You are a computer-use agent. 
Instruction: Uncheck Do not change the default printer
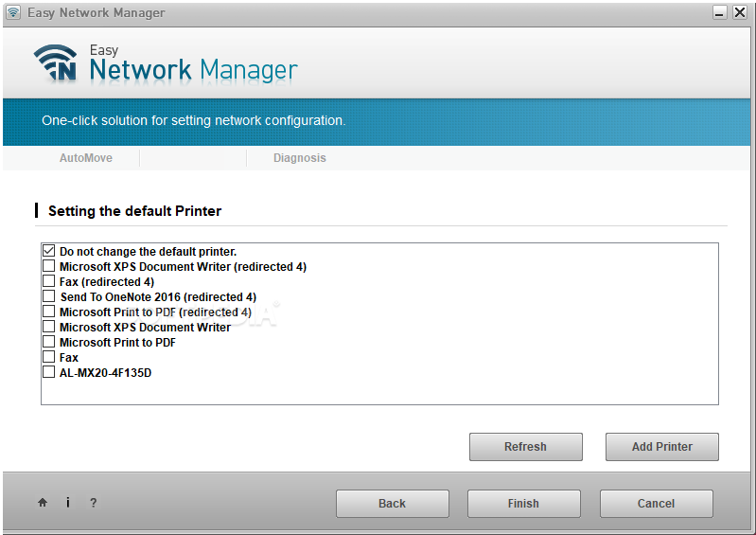tap(48, 251)
